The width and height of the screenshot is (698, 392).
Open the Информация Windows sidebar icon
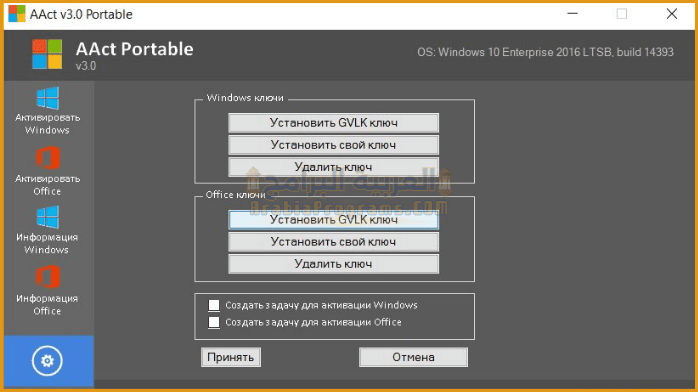(x=47, y=217)
